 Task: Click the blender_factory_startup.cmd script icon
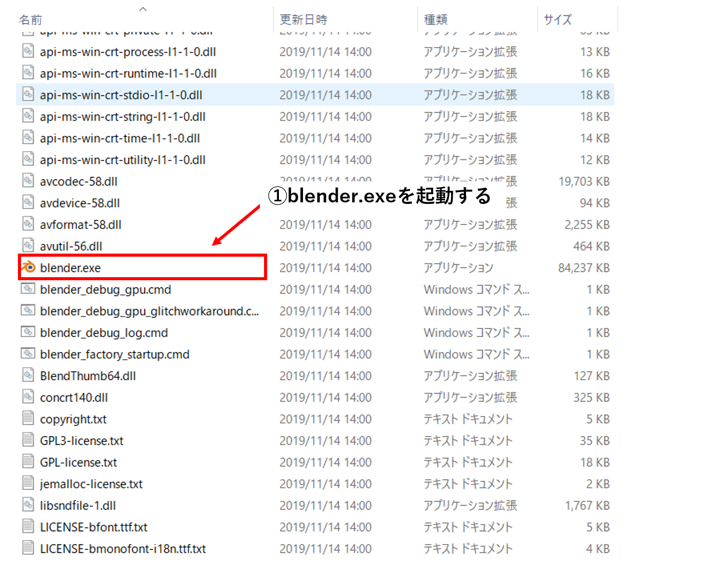(28, 354)
